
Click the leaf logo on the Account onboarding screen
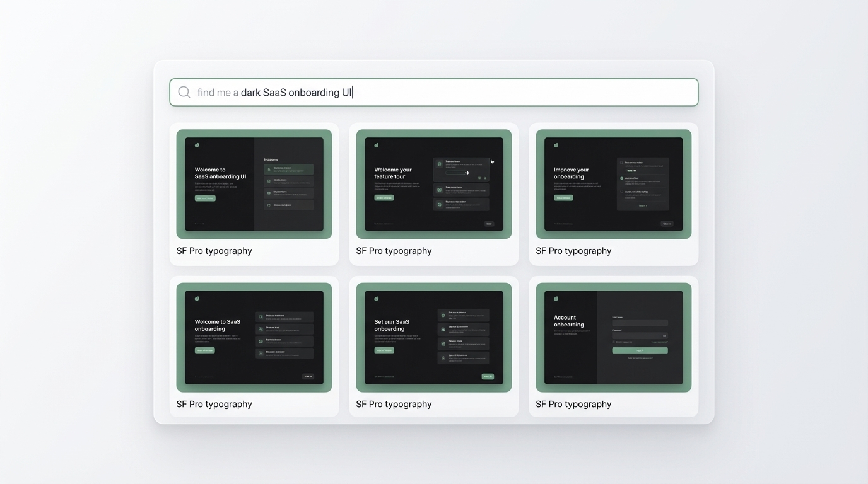pyautogui.click(x=556, y=299)
